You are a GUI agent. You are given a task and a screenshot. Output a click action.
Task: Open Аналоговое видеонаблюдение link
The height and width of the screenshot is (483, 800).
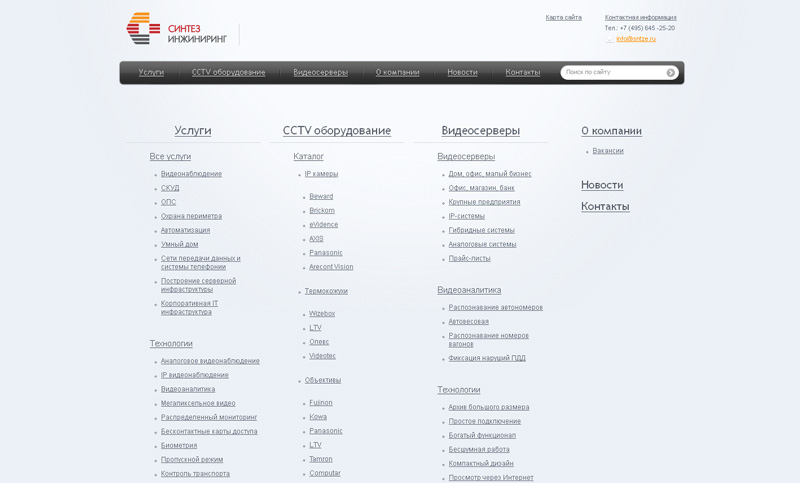210,361
